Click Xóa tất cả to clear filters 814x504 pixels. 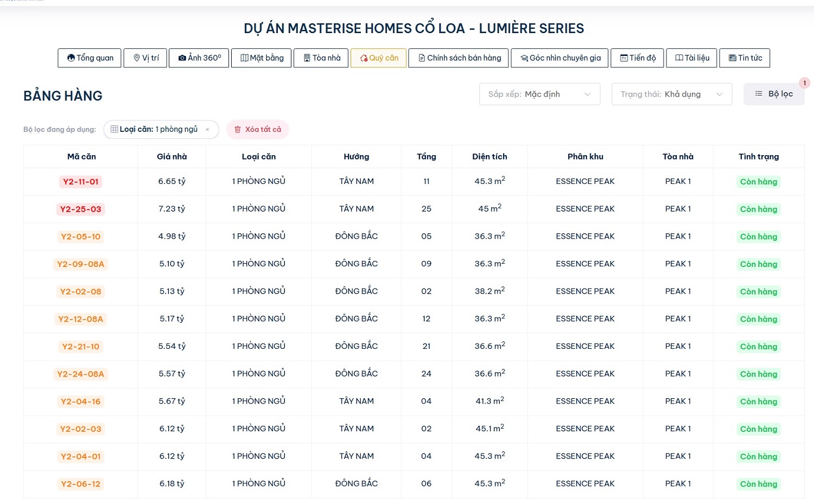(258, 130)
